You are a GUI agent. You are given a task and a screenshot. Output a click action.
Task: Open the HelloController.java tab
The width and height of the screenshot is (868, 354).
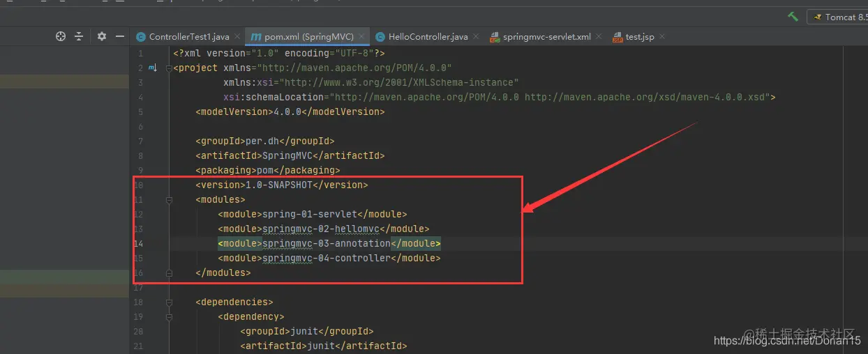tap(428, 37)
